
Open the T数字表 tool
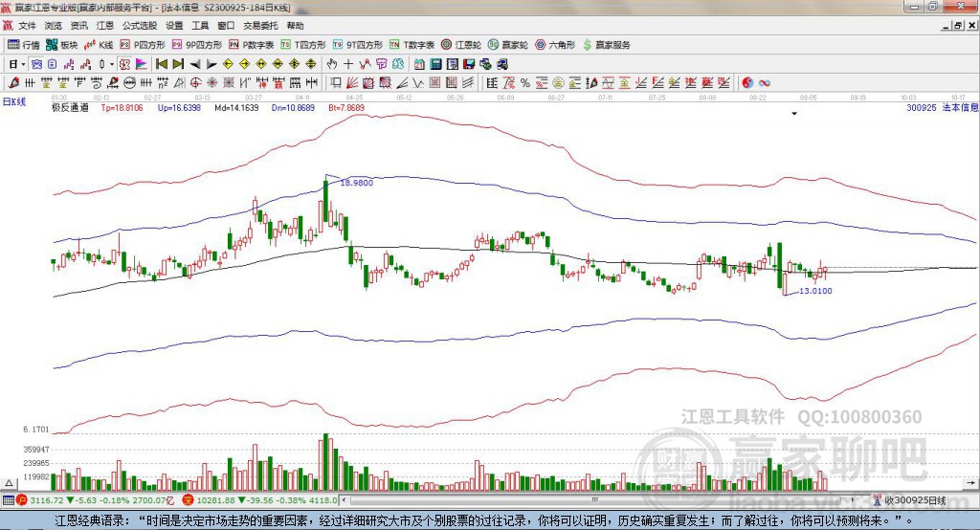(412, 45)
